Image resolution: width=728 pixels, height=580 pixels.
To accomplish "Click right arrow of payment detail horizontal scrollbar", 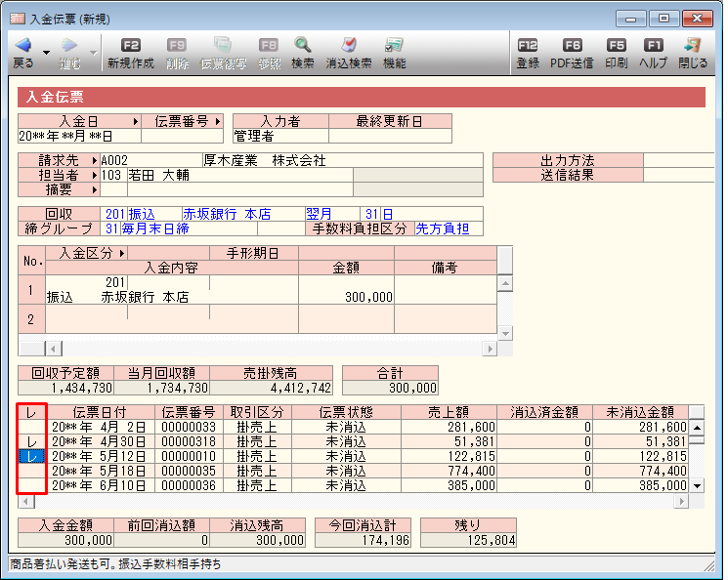I will point(490,349).
